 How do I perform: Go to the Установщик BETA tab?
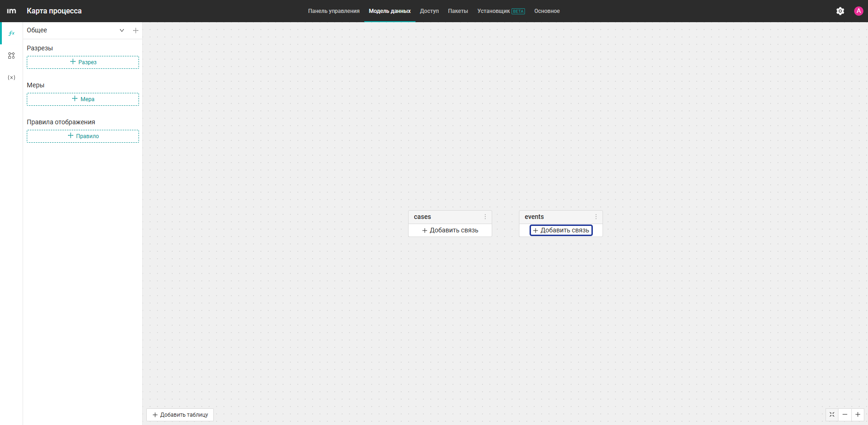(501, 11)
